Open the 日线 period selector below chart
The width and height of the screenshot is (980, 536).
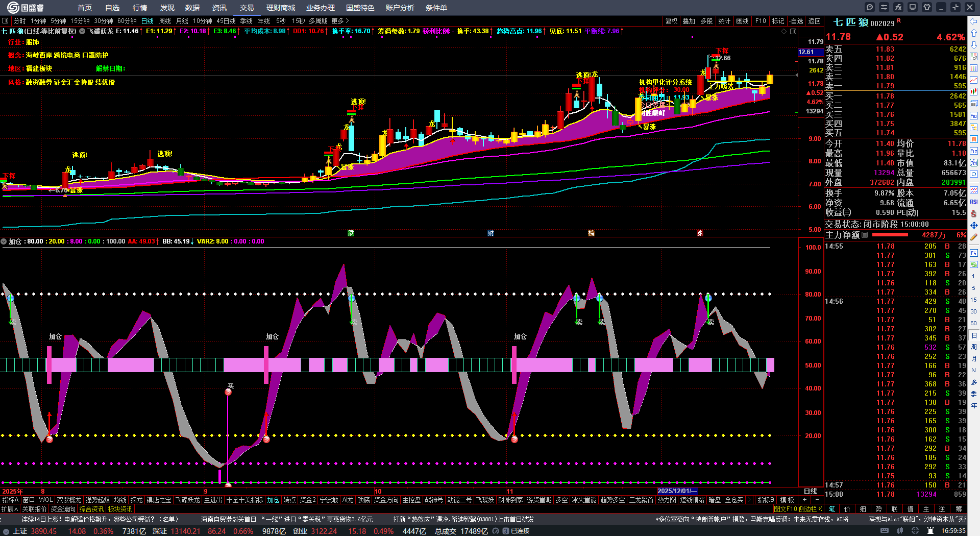coord(811,491)
